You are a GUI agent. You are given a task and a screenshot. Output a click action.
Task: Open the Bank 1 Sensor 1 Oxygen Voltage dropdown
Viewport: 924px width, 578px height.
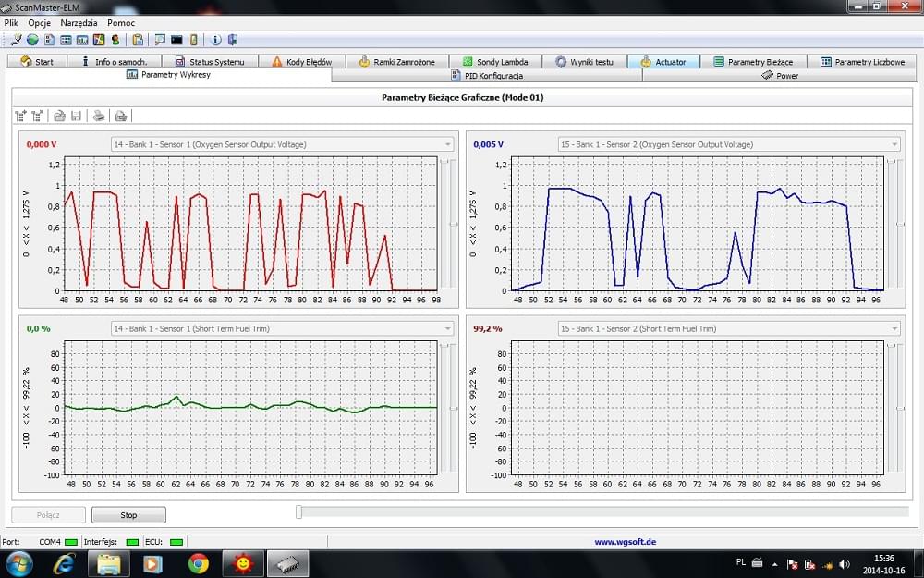(x=282, y=144)
